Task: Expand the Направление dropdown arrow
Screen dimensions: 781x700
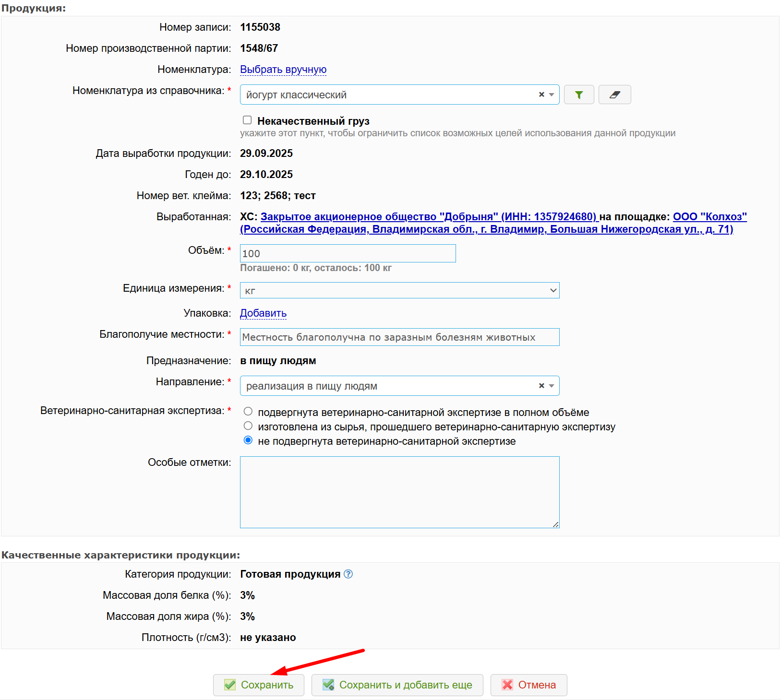Action: 552,386
